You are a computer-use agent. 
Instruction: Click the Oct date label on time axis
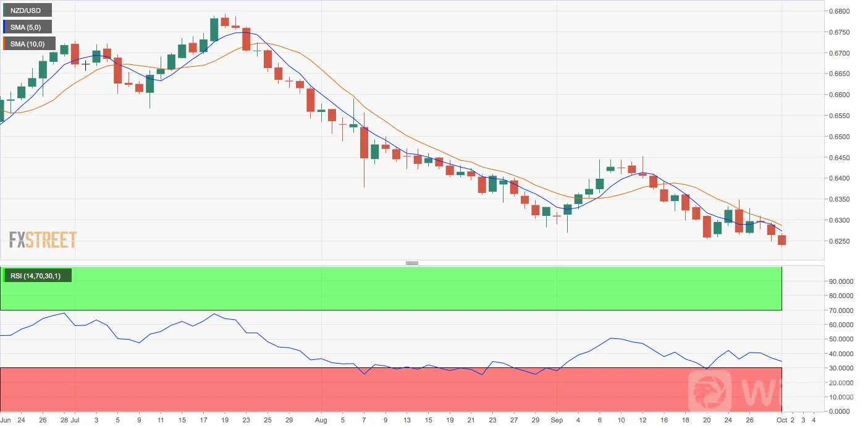782,419
